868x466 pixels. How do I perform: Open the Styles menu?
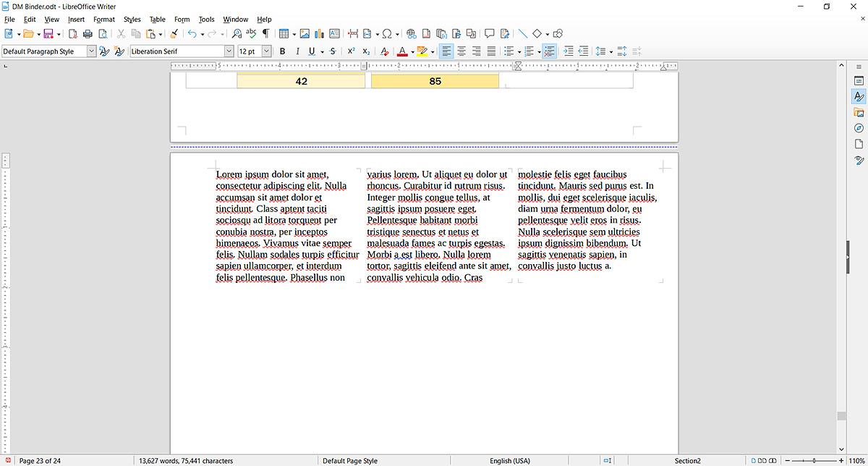(132, 20)
